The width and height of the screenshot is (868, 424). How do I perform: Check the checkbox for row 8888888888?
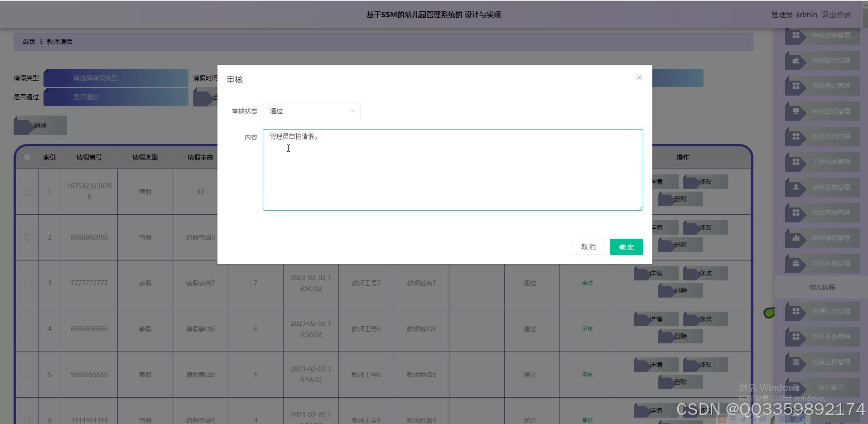pos(27,237)
